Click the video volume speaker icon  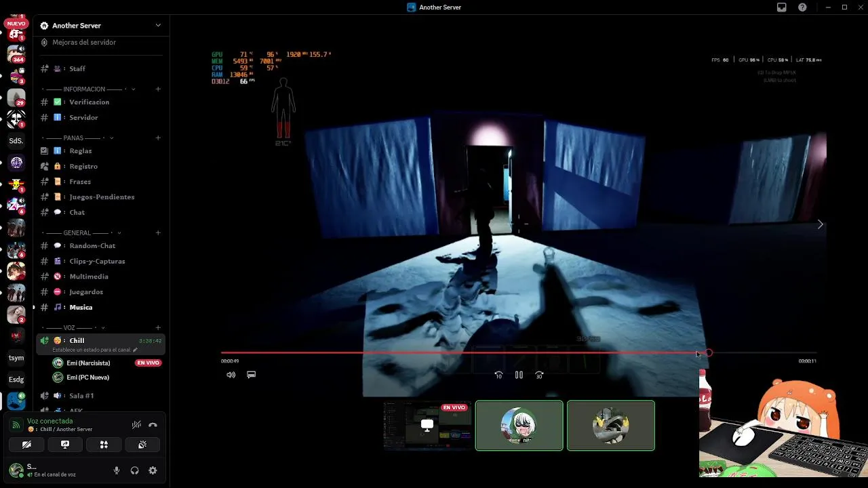(x=231, y=375)
